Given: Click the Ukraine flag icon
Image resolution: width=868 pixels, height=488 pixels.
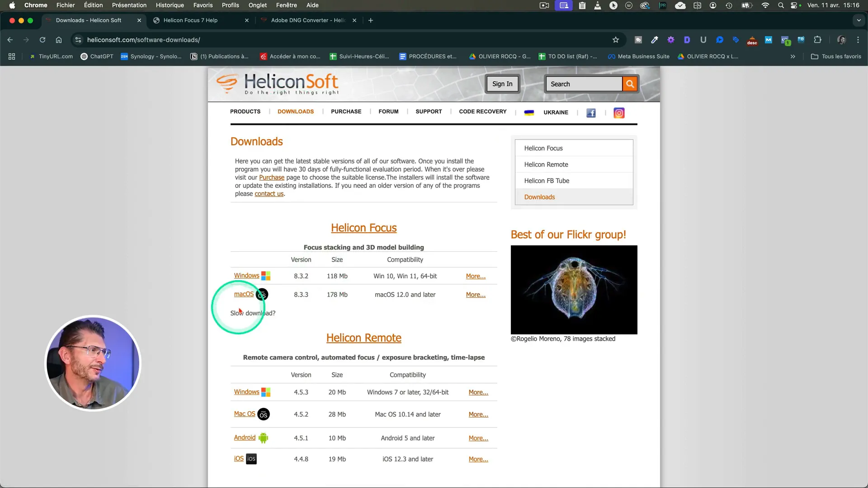Looking at the screenshot, I should [x=529, y=113].
